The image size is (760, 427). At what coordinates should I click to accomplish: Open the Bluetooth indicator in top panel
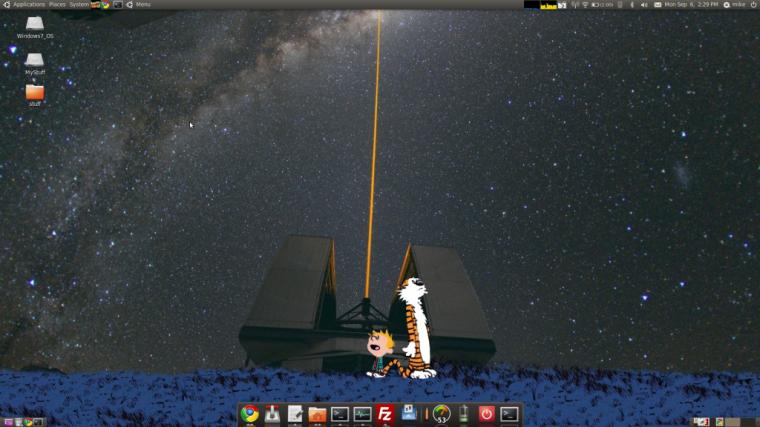point(632,5)
